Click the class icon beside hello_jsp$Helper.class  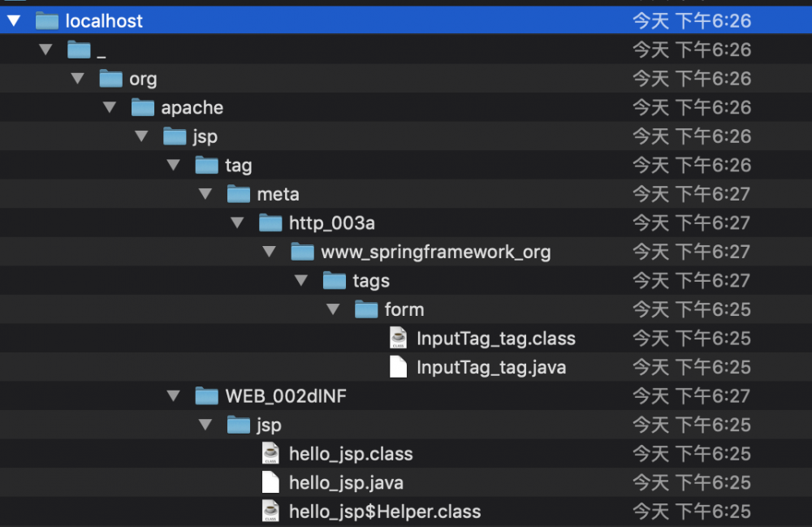coord(270,512)
